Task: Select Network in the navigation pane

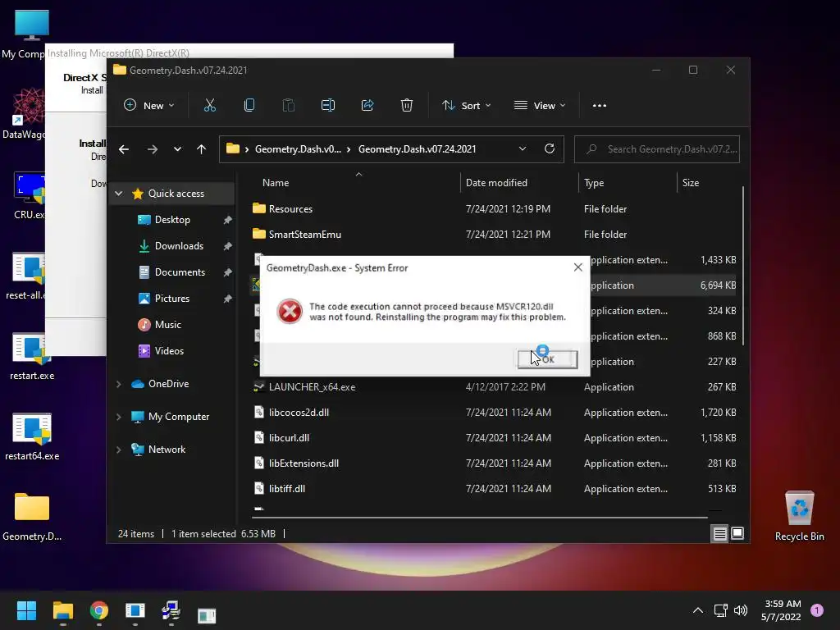Action: click(x=167, y=450)
